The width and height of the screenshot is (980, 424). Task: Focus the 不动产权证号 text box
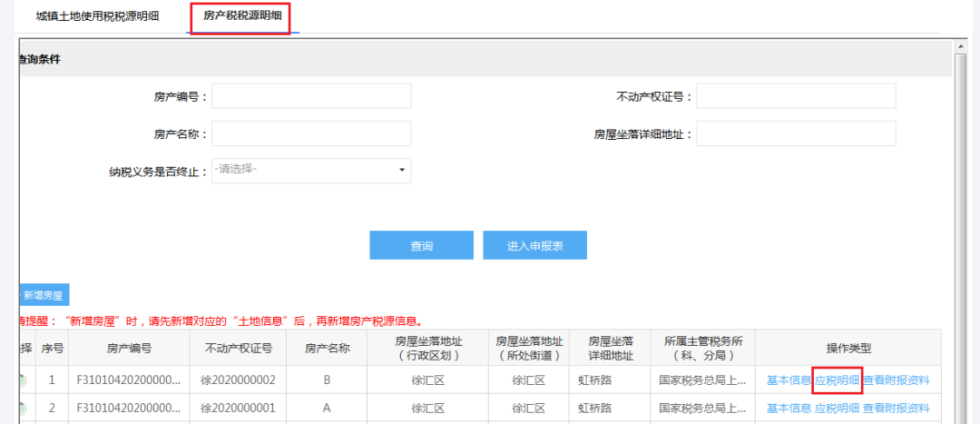[x=796, y=96]
